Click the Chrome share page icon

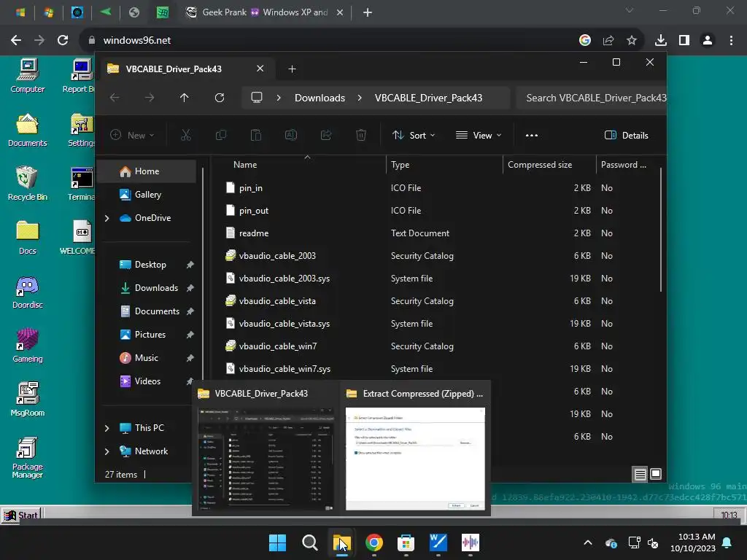pos(608,41)
